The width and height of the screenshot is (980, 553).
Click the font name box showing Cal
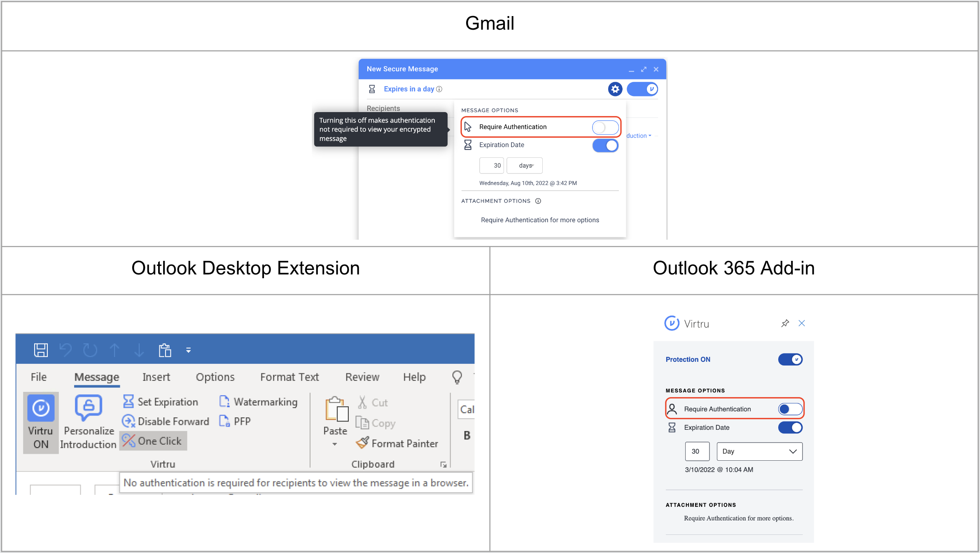(466, 410)
